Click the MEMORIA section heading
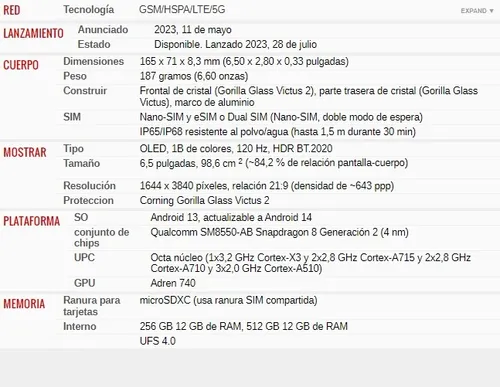The height and width of the screenshot is (387, 500). pos(24,304)
